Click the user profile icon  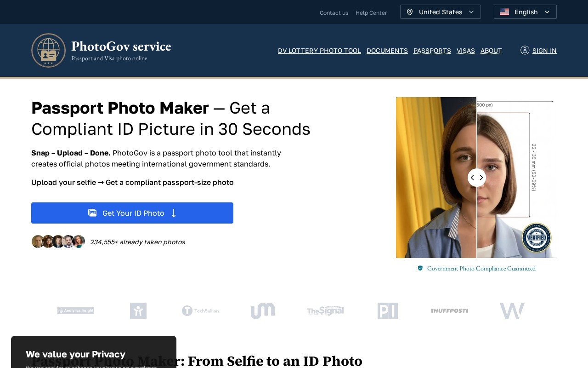click(525, 50)
